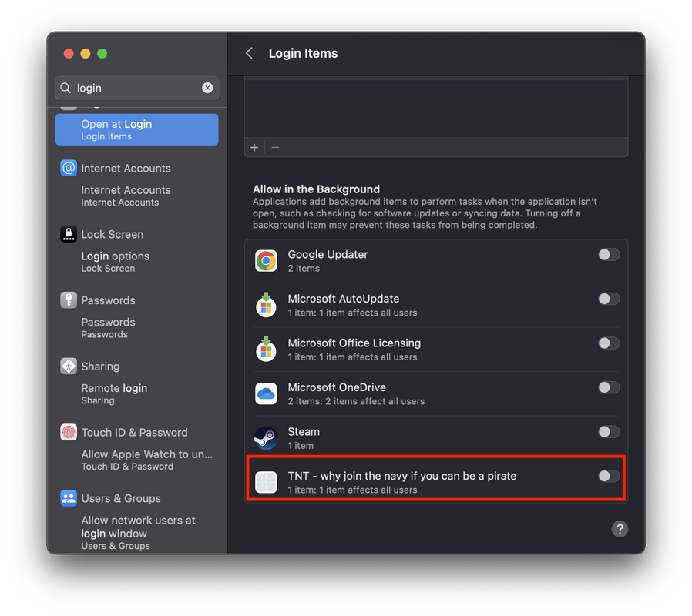
Task: Click the Internet Accounts @ icon
Action: [69, 168]
